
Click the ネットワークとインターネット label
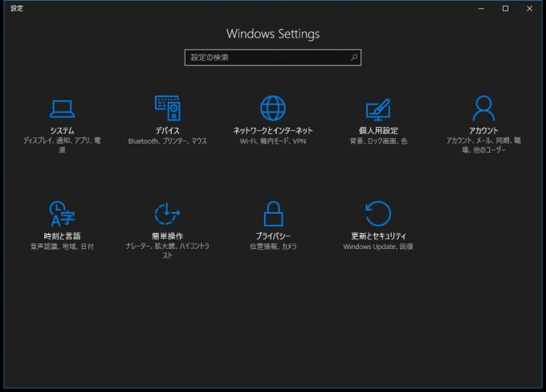pyautogui.click(x=273, y=131)
